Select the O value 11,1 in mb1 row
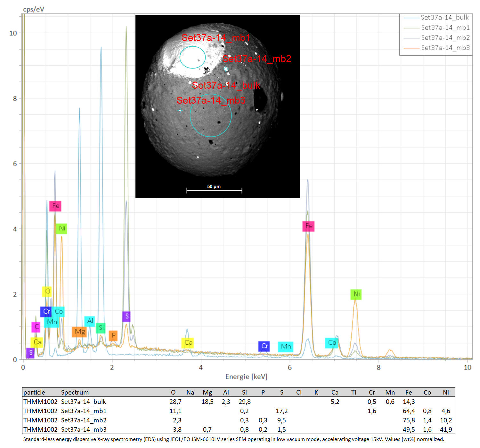480x448 pixels. 175,411
